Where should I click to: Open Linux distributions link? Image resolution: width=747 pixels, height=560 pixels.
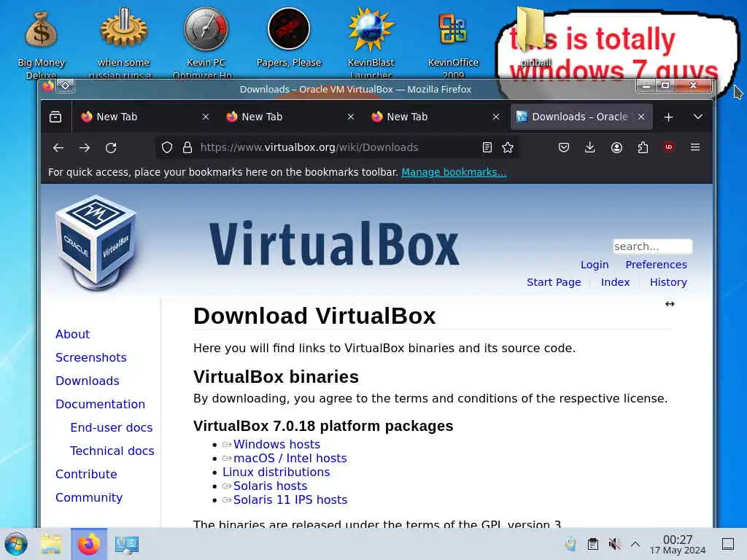[276, 472]
